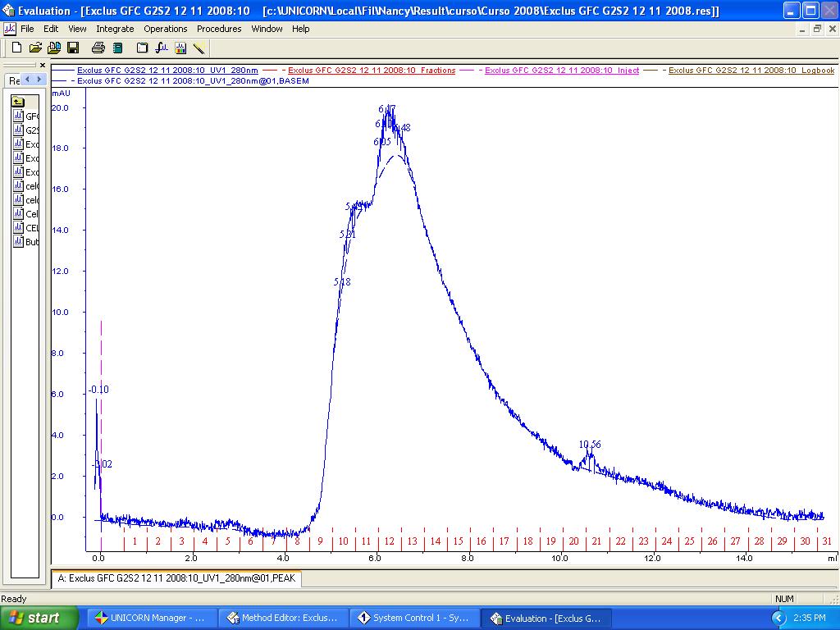Select the Fractions curve legend link
Screen dimensions: 840x630
(372, 71)
